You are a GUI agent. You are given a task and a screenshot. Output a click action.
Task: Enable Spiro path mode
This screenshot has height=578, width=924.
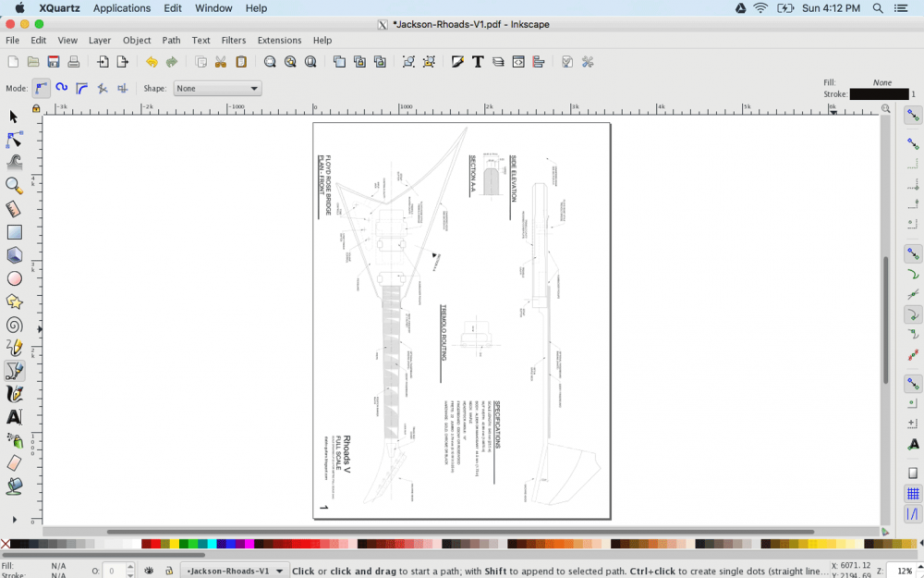pos(61,89)
